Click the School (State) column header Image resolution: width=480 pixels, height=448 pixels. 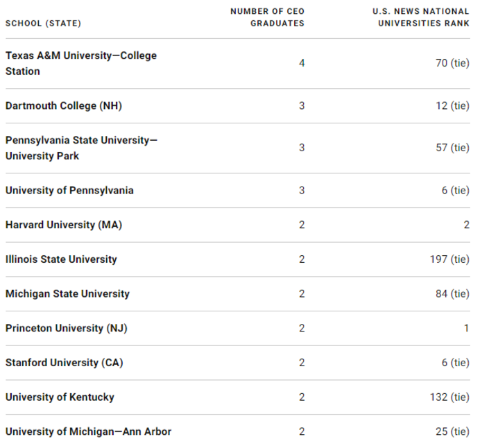(43, 24)
